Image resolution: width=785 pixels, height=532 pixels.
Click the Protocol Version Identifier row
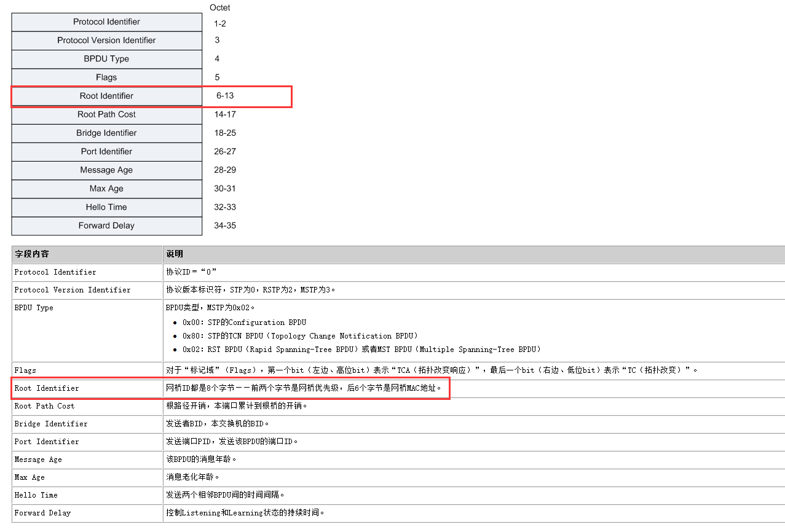point(106,40)
